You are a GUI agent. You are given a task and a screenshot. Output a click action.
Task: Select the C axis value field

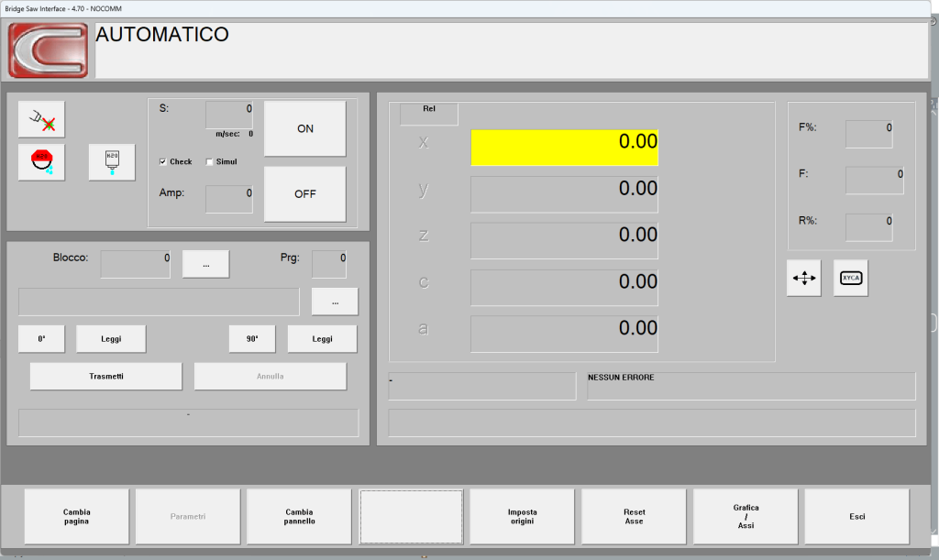tap(565, 288)
